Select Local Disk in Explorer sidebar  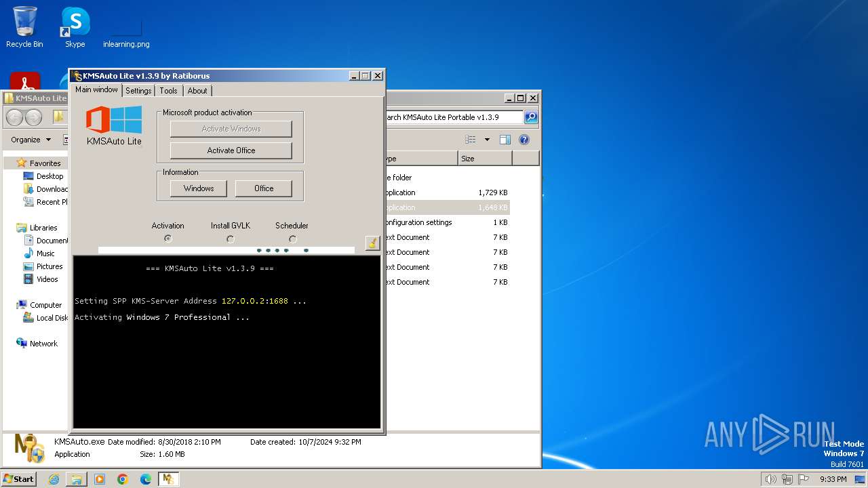(x=45, y=318)
